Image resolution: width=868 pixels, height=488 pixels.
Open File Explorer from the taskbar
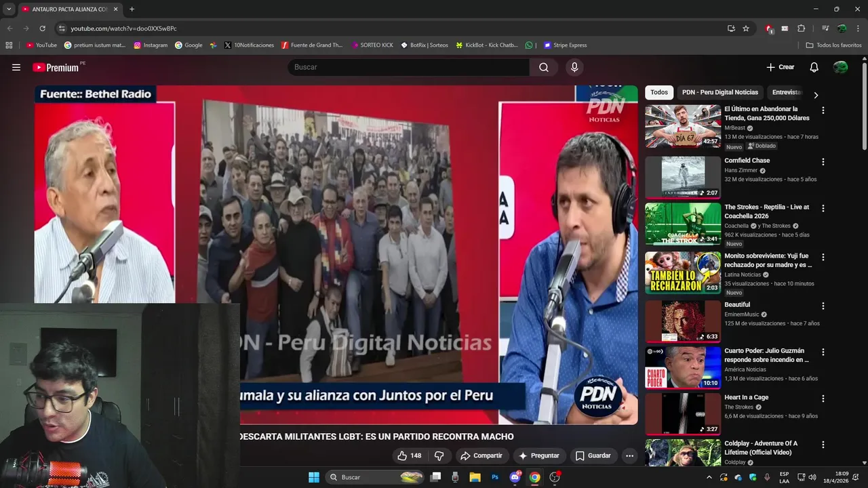click(475, 477)
